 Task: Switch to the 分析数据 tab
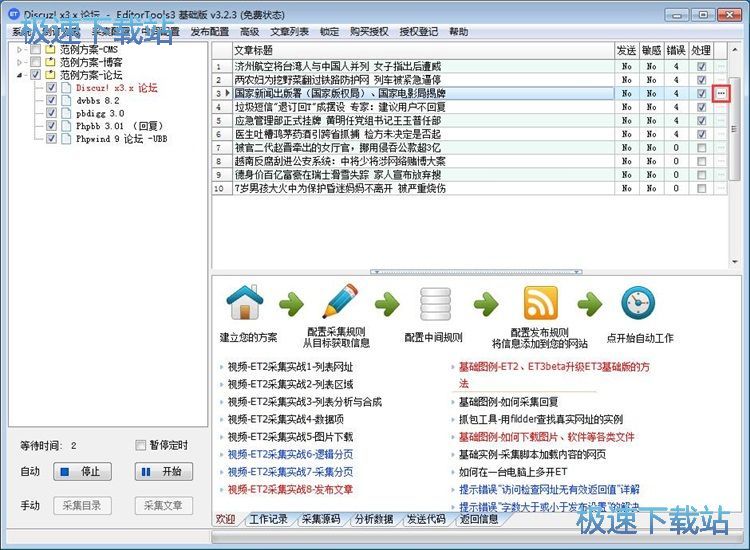tap(374, 519)
